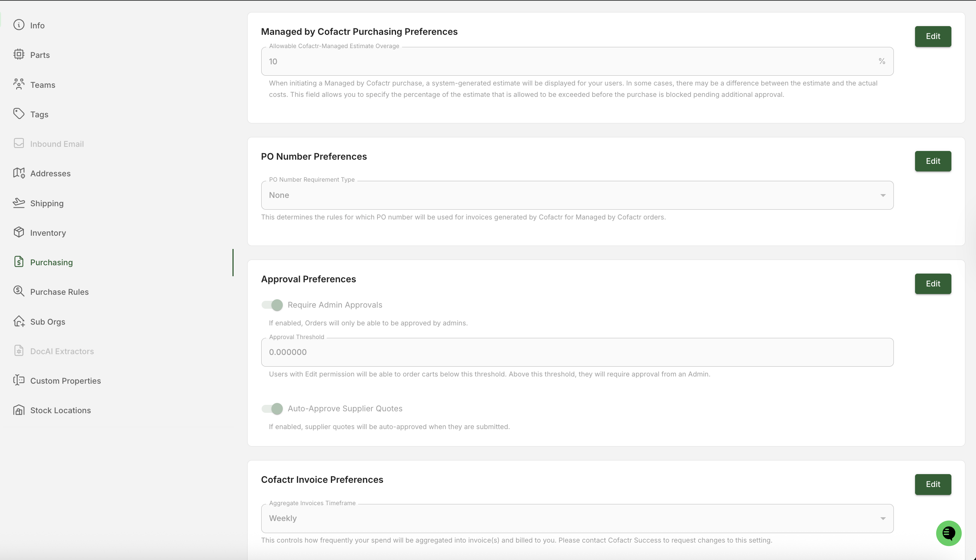Click the DocAI Extractors document icon
976x560 pixels.
click(x=19, y=351)
